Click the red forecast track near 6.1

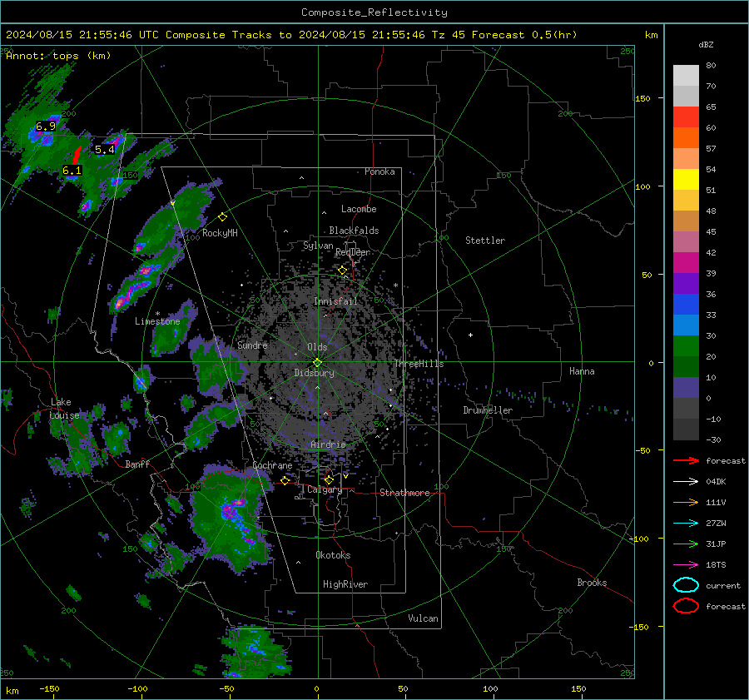point(77,156)
